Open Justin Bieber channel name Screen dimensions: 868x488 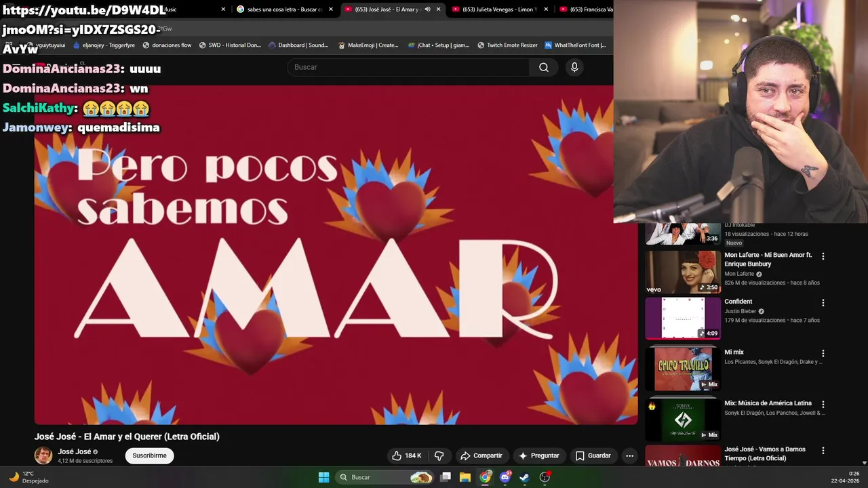pos(740,311)
